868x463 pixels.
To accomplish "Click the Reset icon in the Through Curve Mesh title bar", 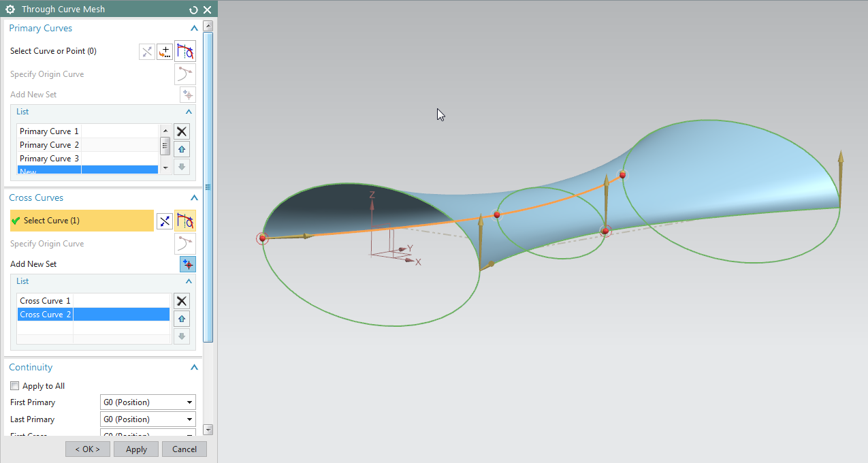I will click(193, 9).
